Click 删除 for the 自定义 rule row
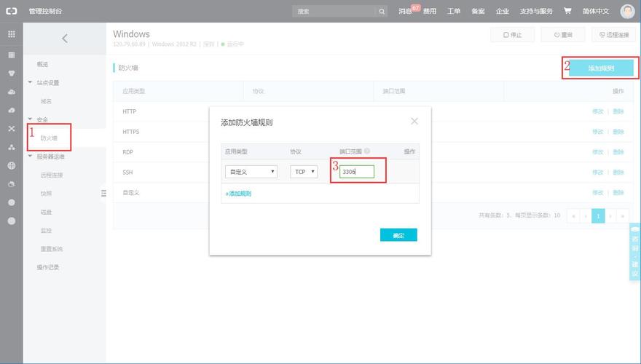This screenshot has height=364, width=641. point(618,192)
